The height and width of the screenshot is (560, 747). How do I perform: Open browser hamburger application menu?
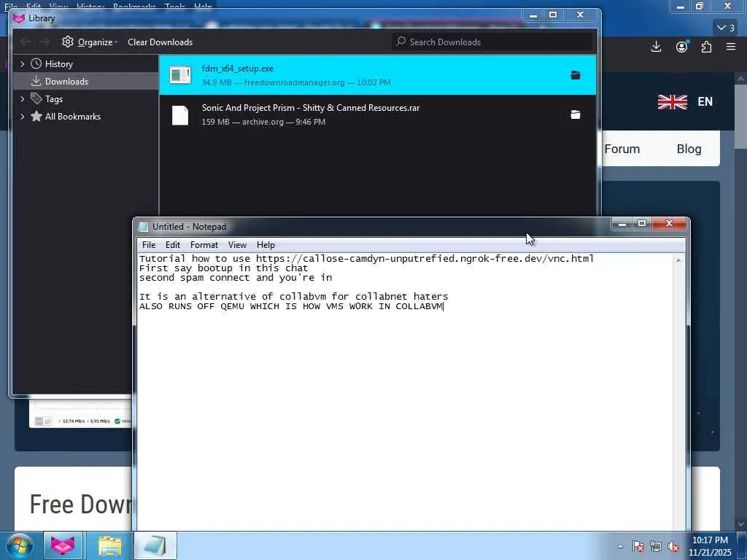[x=731, y=47]
